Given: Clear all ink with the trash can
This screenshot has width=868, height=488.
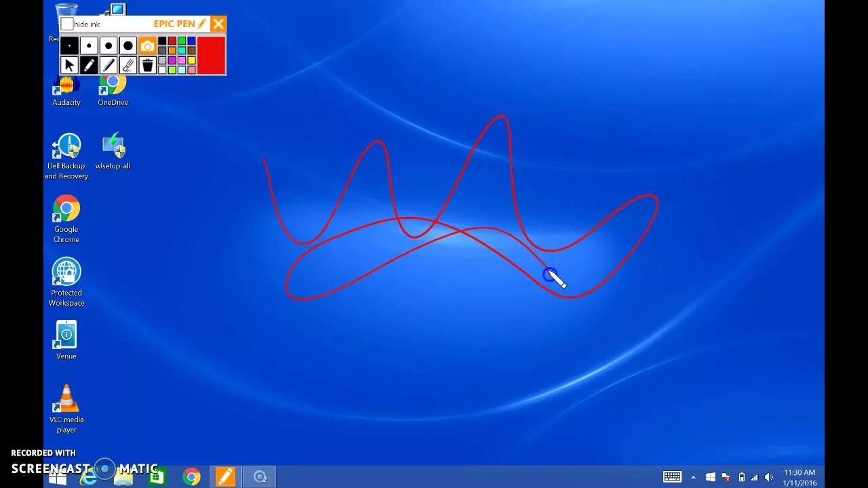Looking at the screenshot, I should click(148, 65).
